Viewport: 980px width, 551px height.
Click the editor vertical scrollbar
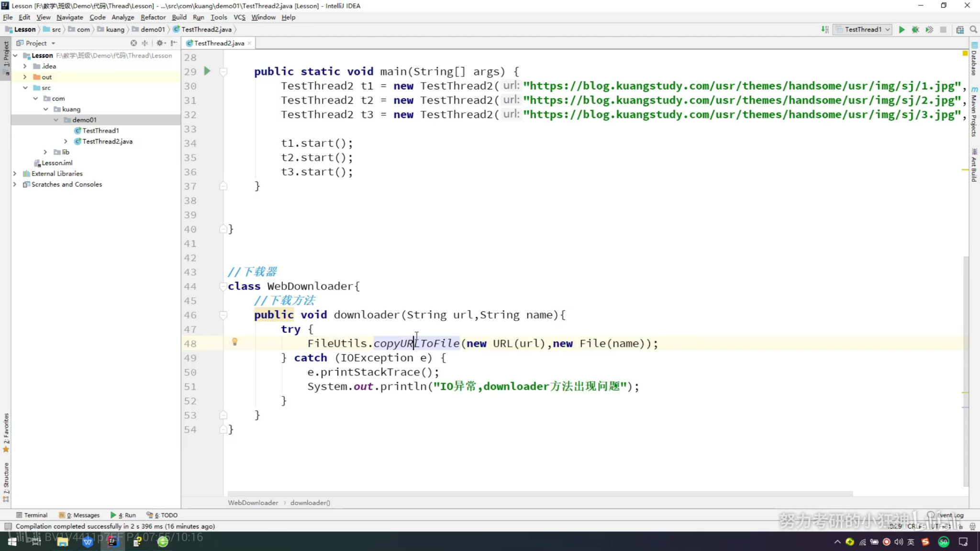[966, 371]
